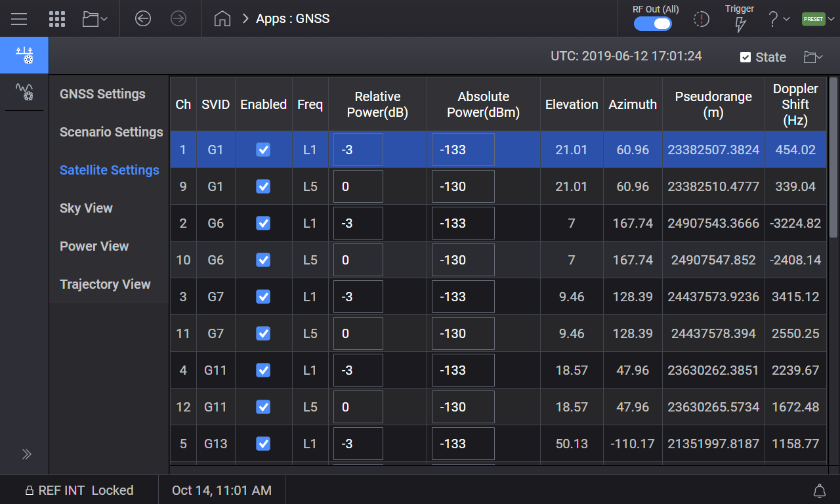Image resolution: width=840 pixels, height=504 pixels.
Task: Expand the help question mark menu
Action: [x=778, y=19]
